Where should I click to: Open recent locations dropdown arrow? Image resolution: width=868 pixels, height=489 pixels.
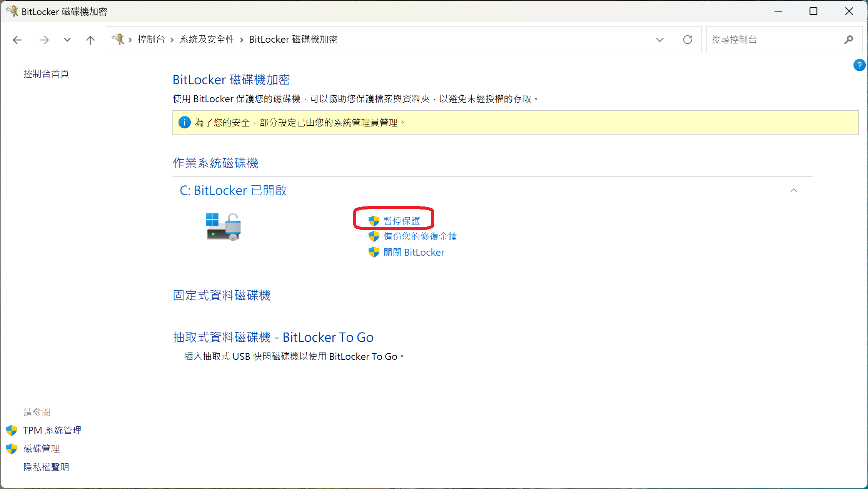(67, 40)
